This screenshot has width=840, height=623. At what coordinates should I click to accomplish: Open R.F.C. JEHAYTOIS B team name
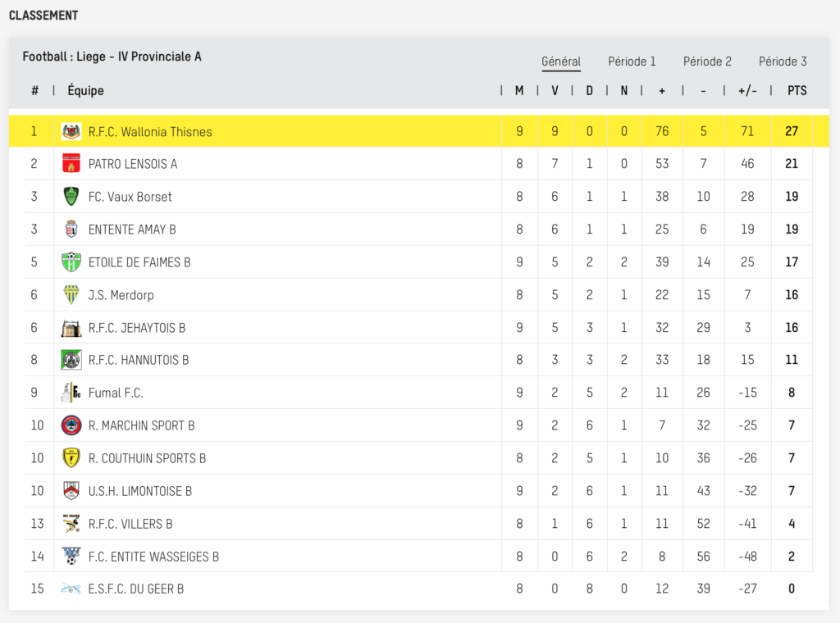137,328
